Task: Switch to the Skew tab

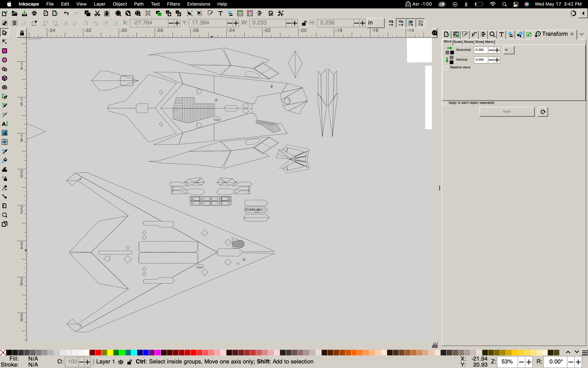Action: pos(479,42)
